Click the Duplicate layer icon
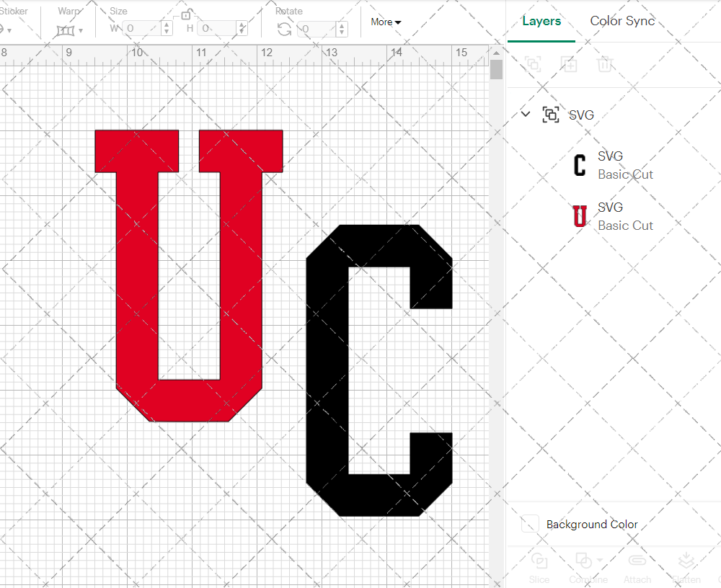 point(570,64)
